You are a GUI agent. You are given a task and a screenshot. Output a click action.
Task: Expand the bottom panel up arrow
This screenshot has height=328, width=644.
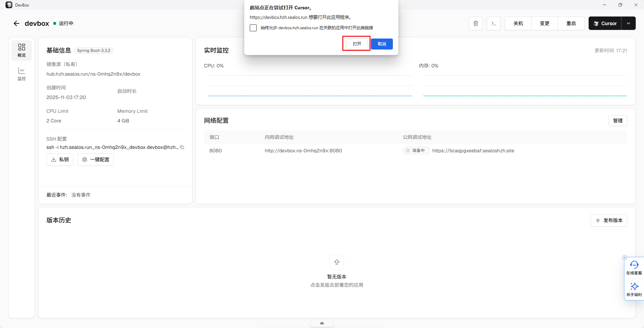pyautogui.click(x=322, y=323)
